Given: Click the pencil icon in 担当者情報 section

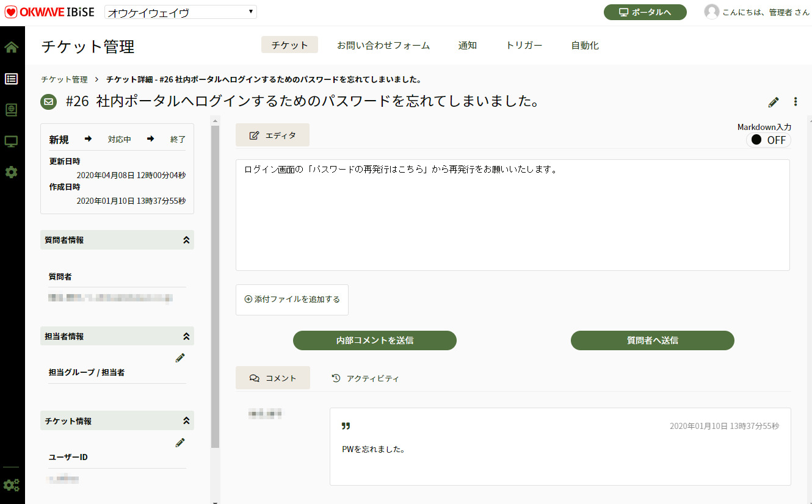Looking at the screenshot, I should click(180, 358).
